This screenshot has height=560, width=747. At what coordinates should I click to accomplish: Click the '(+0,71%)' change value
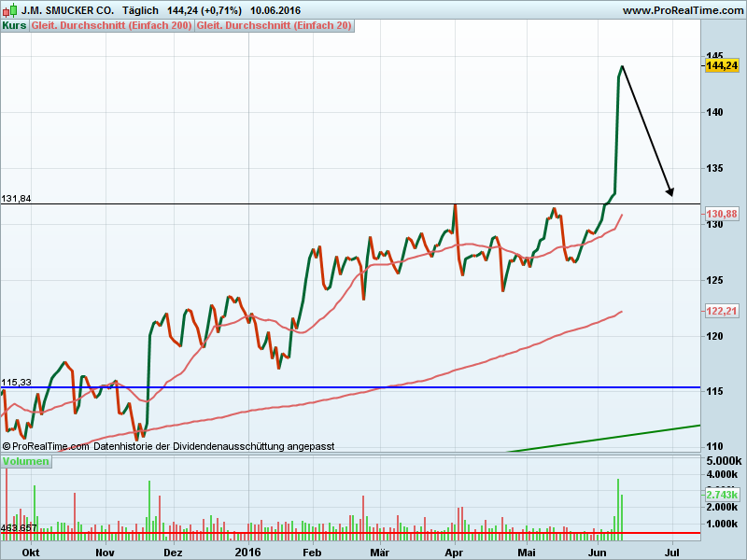click(x=221, y=10)
